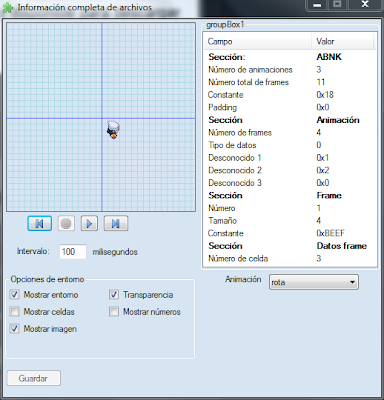384x400 pixels.
Task: Enable the Mostrar celdas checkbox
Action: point(14,312)
